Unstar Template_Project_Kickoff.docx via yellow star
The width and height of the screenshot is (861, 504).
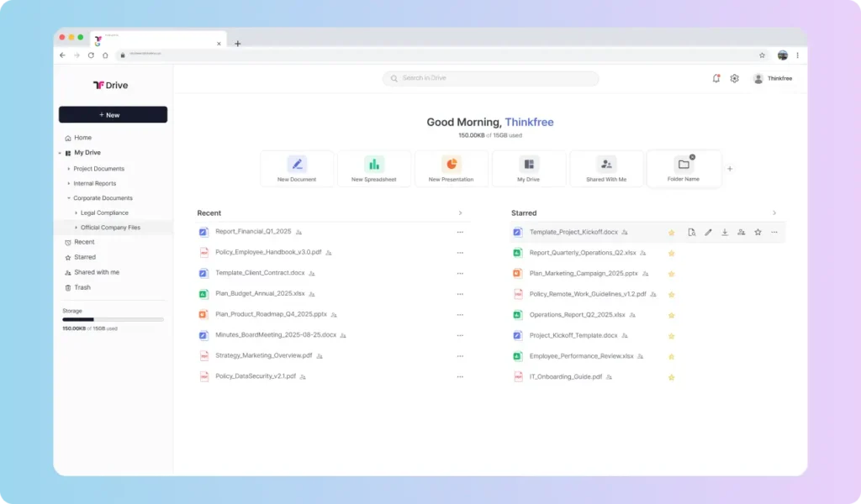[x=671, y=233]
